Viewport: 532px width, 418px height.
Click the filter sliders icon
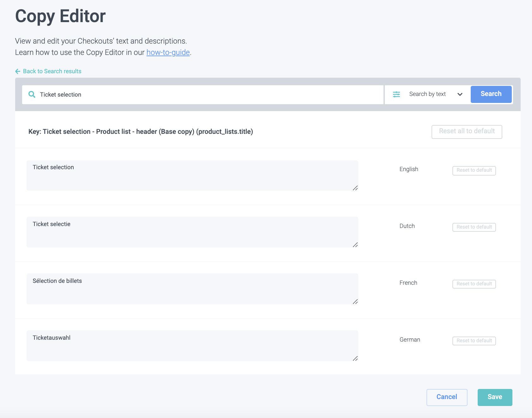pos(396,94)
